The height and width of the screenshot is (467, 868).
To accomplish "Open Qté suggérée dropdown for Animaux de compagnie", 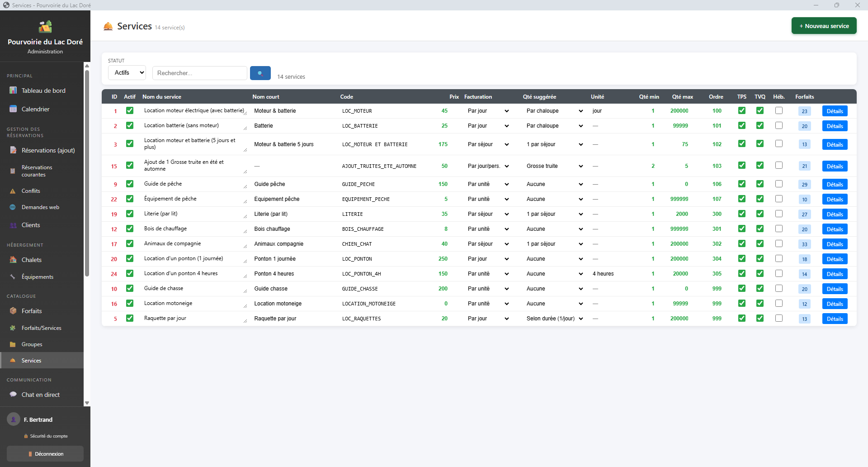I will pyautogui.click(x=555, y=244).
